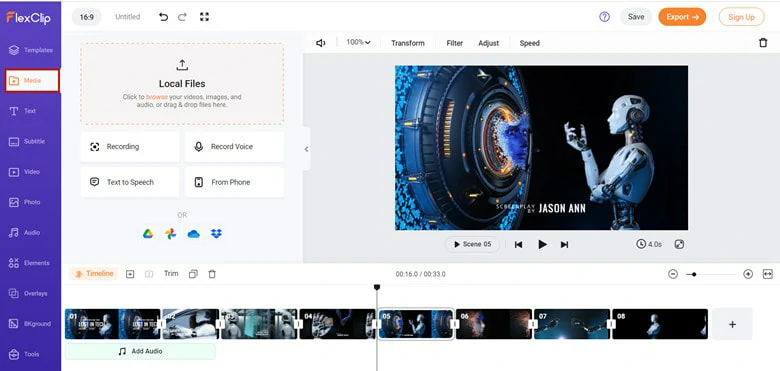Screen dimensions: 780x371
Task: Select scene 02 thumbnail in timeline
Action: pyautogui.click(x=191, y=324)
